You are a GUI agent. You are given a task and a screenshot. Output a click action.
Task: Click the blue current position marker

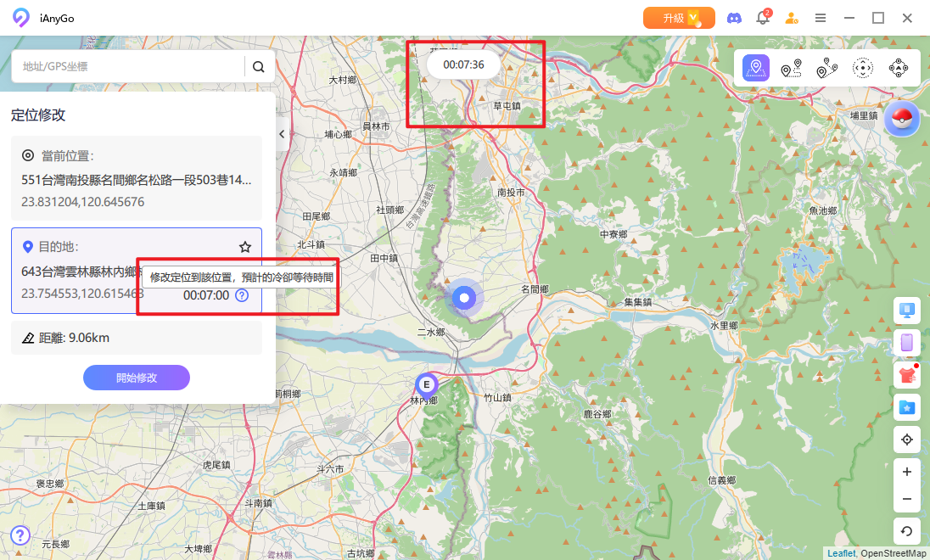[x=464, y=297]
